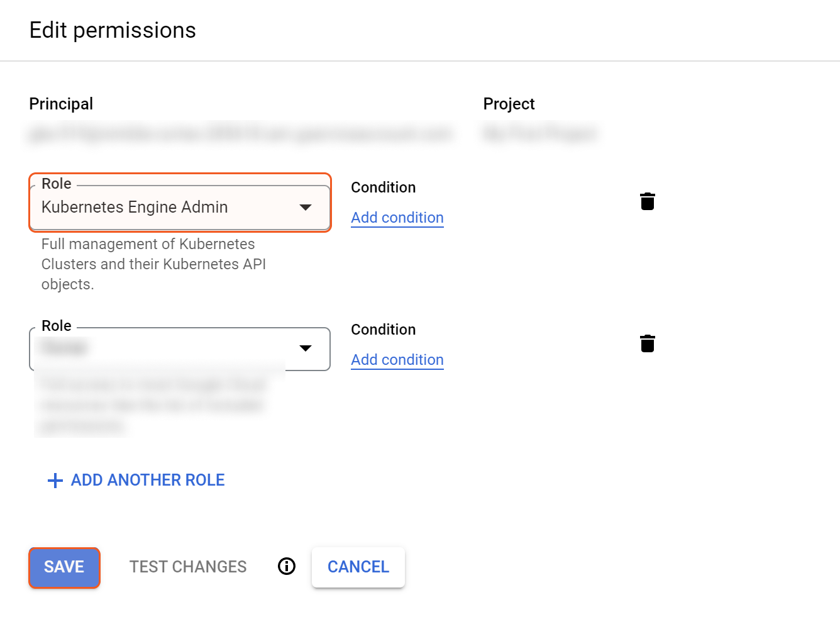Click the blurred principal email address
The image size is (840, 624).
(240, 133)
